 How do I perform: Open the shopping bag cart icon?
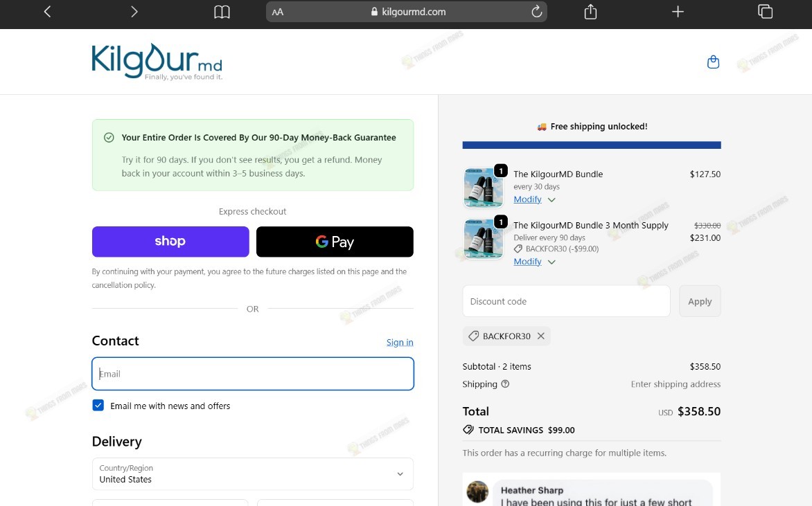[x=713, y=62]
